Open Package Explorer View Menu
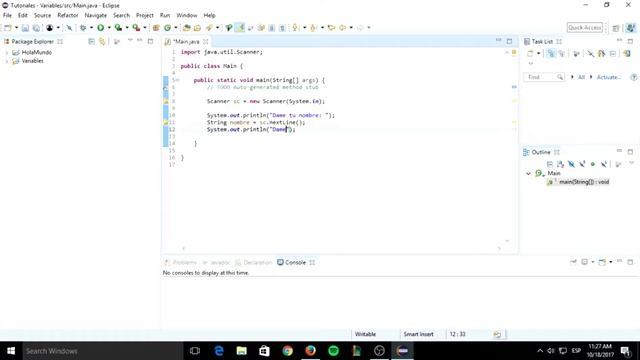 tap(130, 41)
